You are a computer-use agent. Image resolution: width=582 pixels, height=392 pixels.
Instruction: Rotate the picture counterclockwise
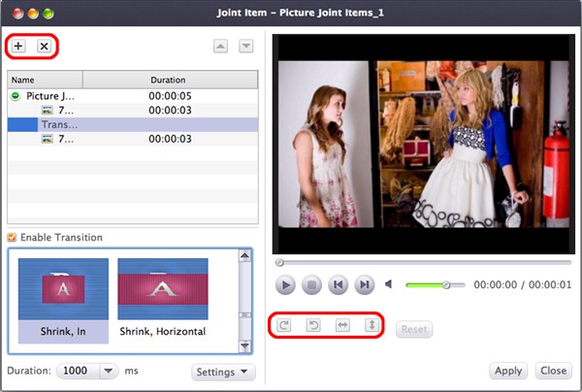click(x=313, y=325)
